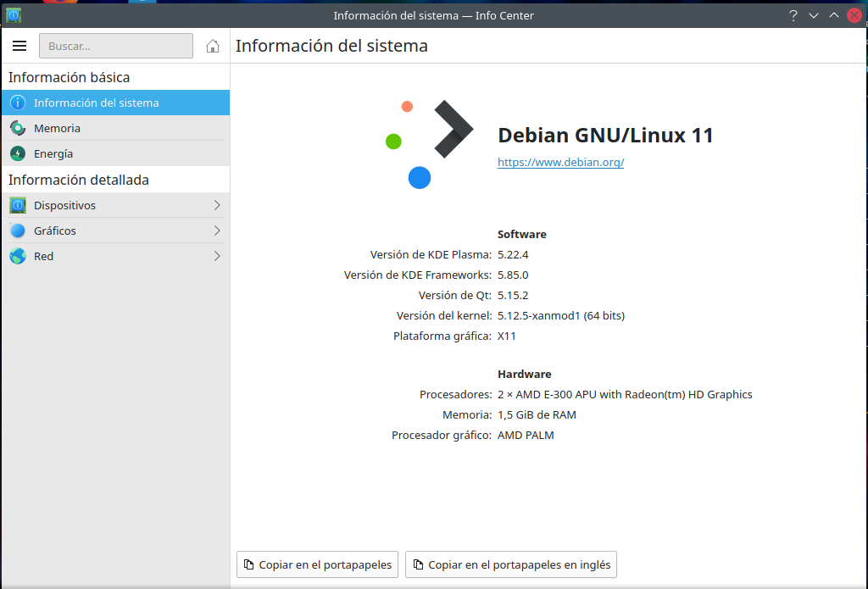Click the AMD E-300 APU processor value
868x589 pixels.
click(625, 395)
